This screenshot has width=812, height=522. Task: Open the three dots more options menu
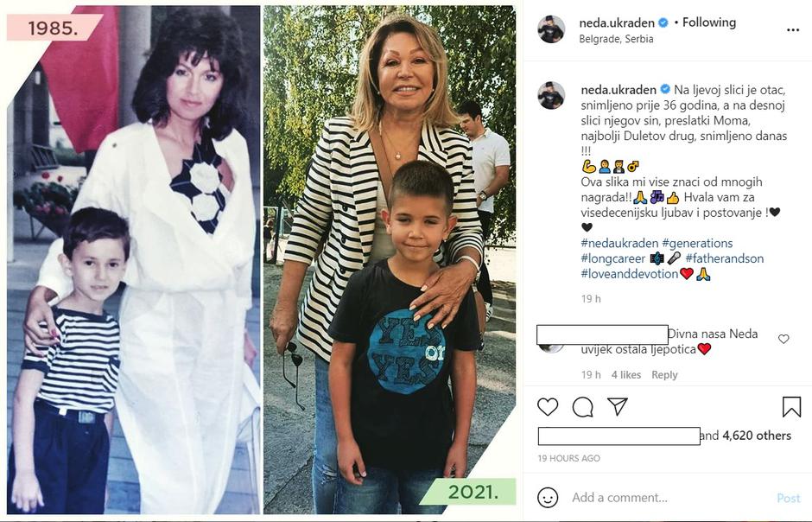point(793,30)
